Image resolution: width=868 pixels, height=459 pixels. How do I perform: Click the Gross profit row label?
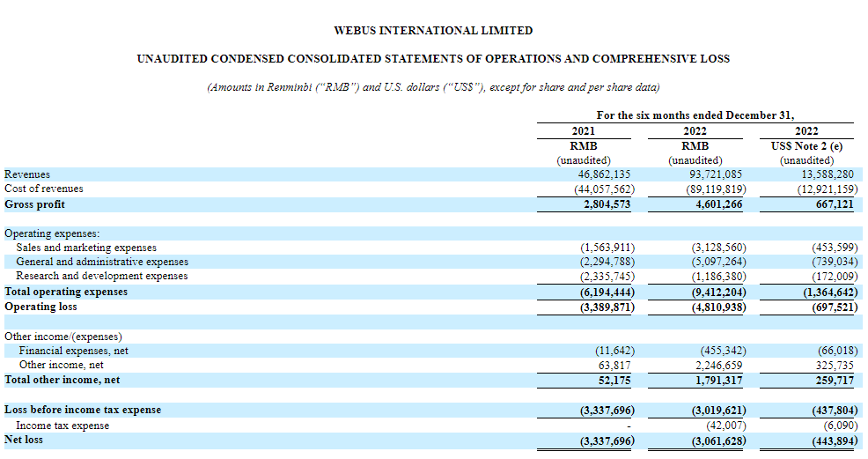(35, 204)
